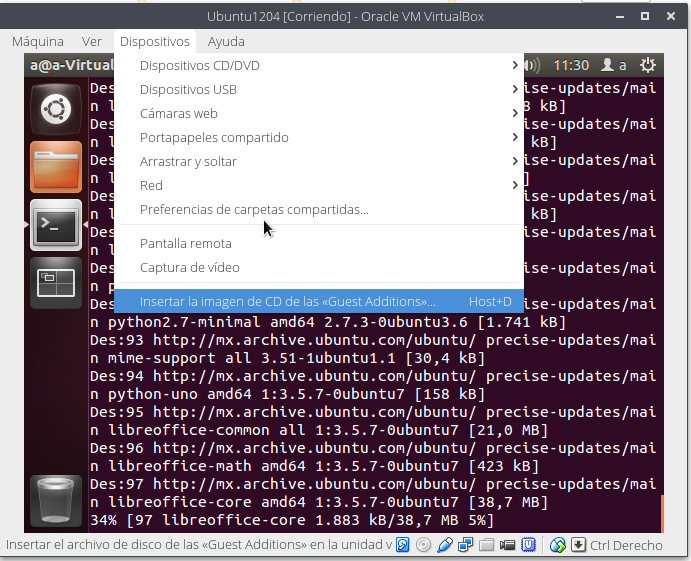Screen dimensions: 691x561
Task: Click the Des:97 URL line in terminal
Action: [x=373, y=484]
